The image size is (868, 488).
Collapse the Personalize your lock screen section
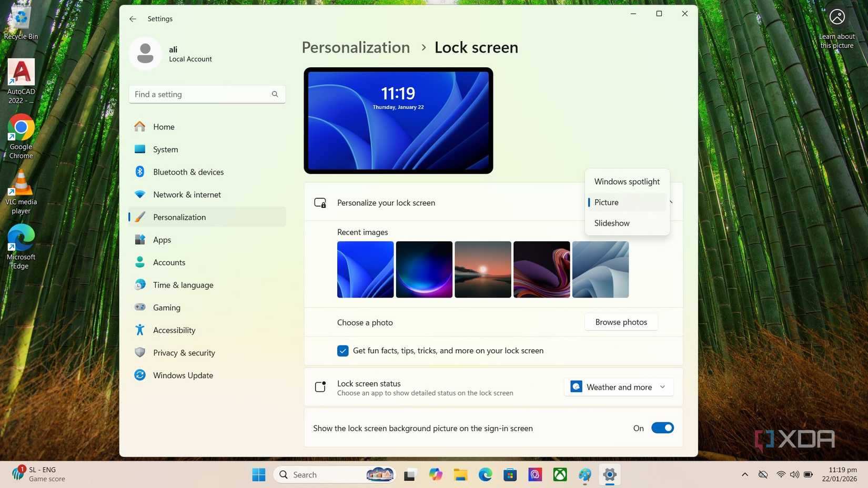coord(670,202)
